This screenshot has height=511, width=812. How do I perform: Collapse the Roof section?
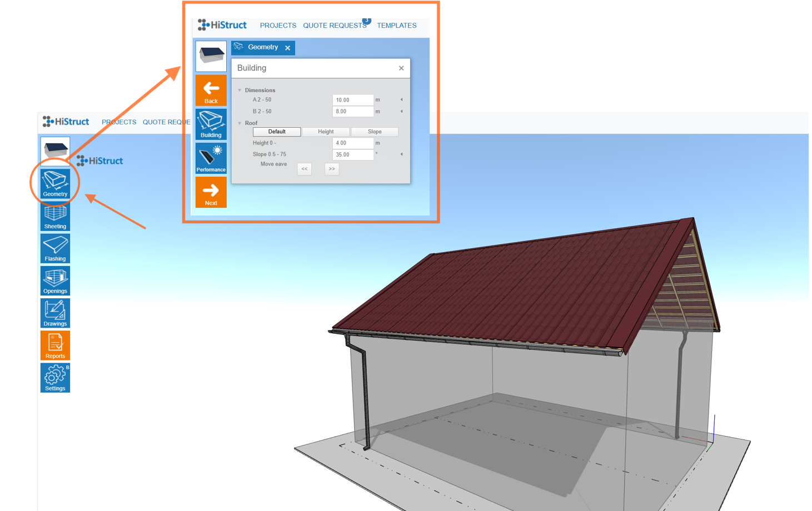[x=240, y=123]
